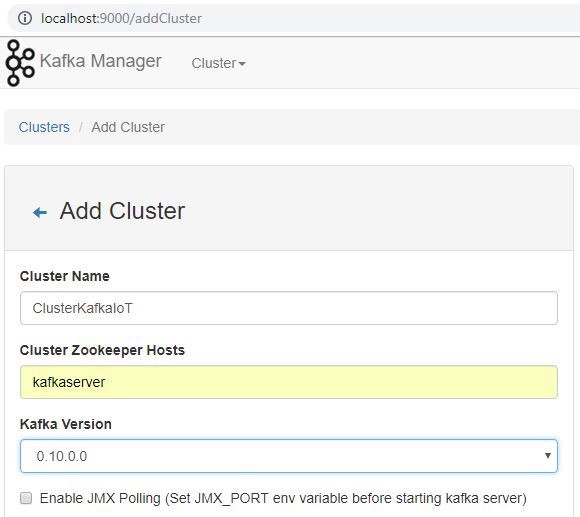Click the site info icon in address bar
580x517 pixels.
(25, 18)
